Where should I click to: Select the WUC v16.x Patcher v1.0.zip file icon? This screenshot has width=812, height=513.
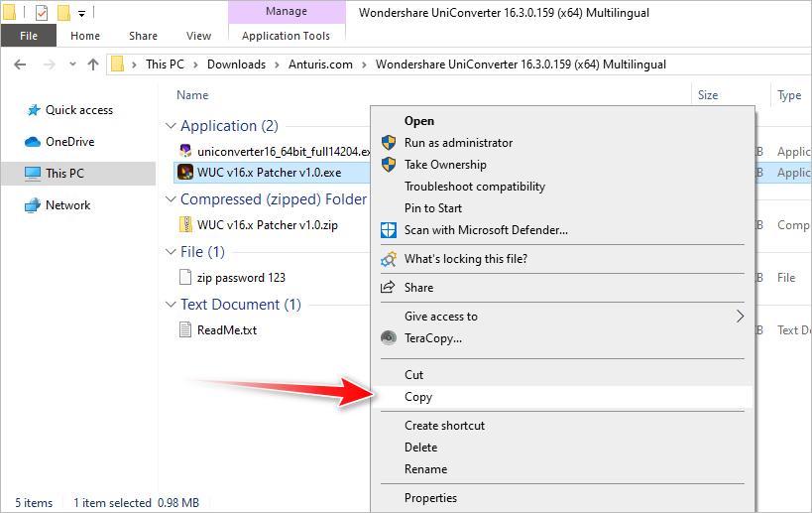[x=185, y=225]
